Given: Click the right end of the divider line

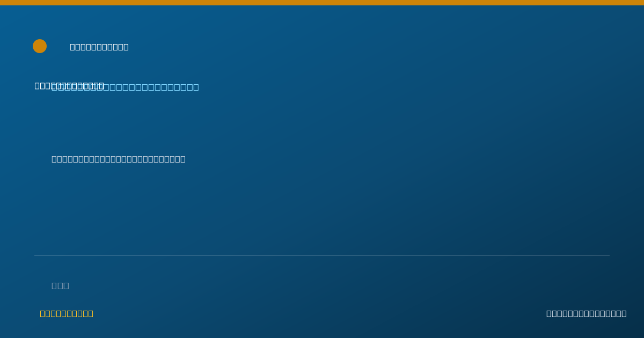Looking at the screenshot, I should (609, 255).
